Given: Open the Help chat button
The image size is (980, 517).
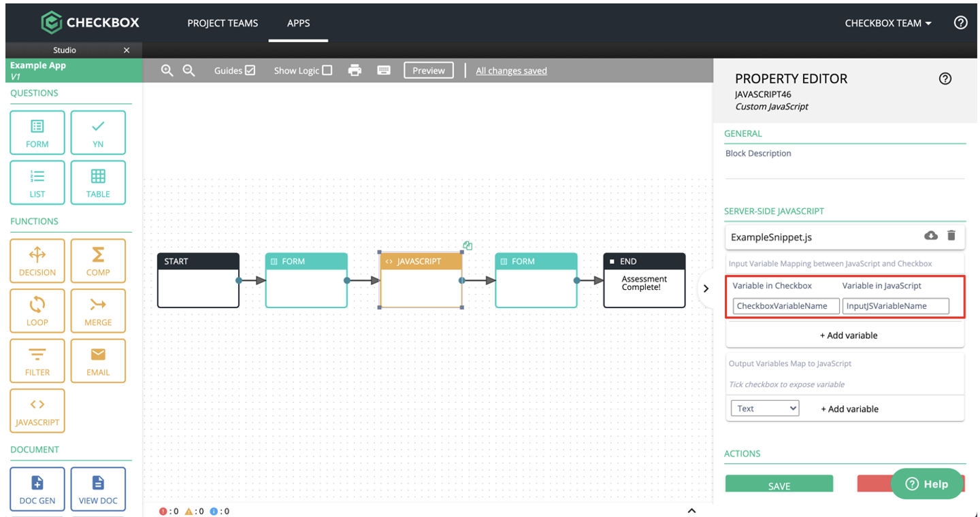Looking at the screenshot, I should pyautogui.click(x=928, y=484).
